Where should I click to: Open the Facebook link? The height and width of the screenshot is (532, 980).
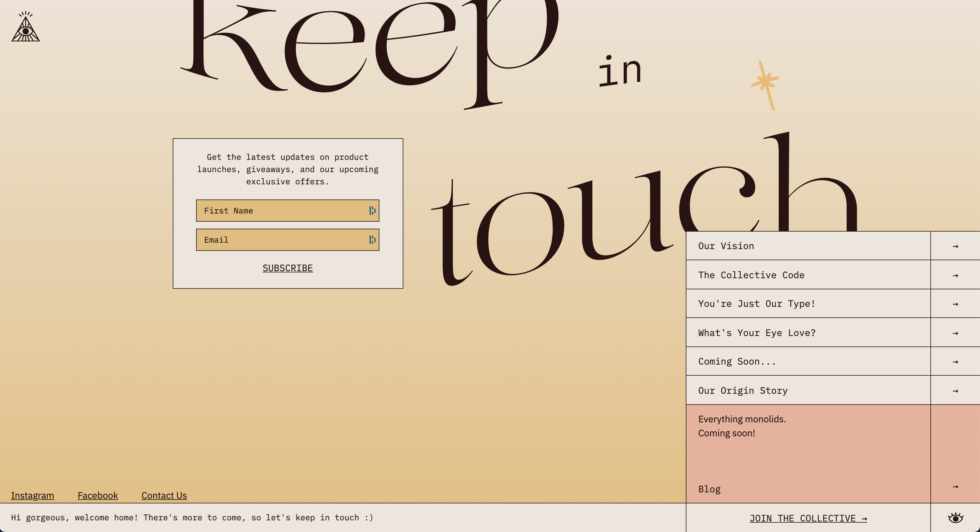coord(98,496)
